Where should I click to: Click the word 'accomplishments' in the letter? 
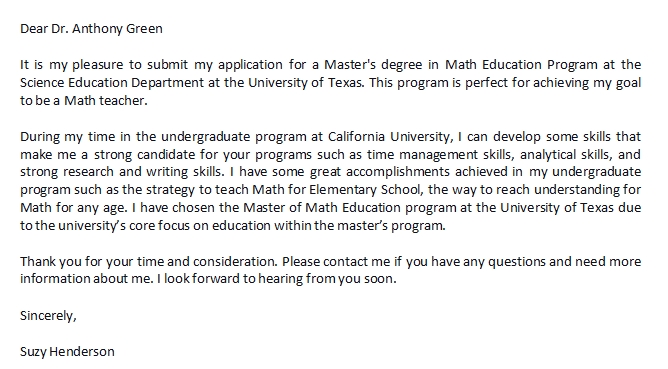coord(398,172)
